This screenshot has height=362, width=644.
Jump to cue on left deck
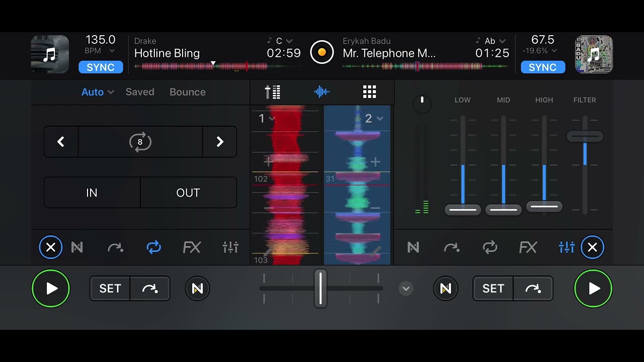[x=150, y=289]
